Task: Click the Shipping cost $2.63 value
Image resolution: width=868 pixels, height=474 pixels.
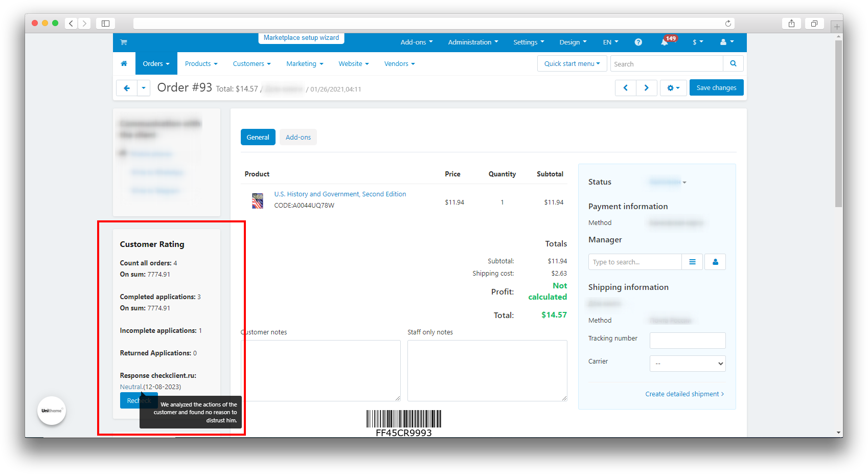Action: (559, 274)
